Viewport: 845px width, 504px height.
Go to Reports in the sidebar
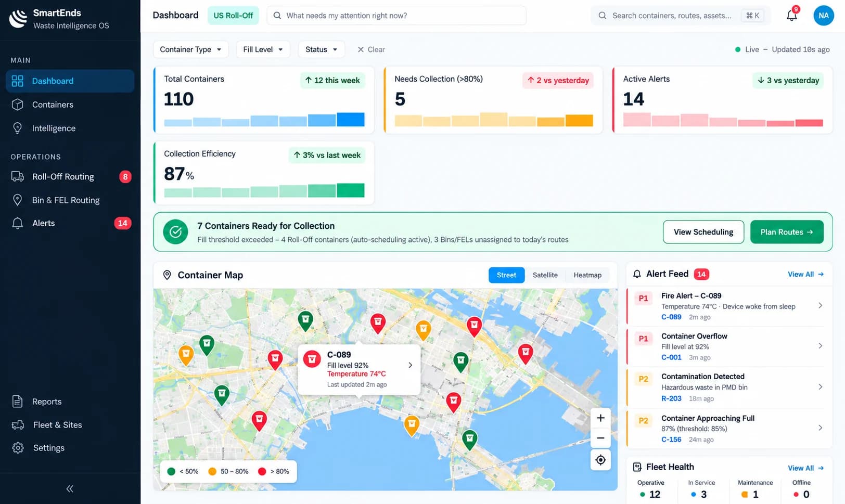coord(70,402)
